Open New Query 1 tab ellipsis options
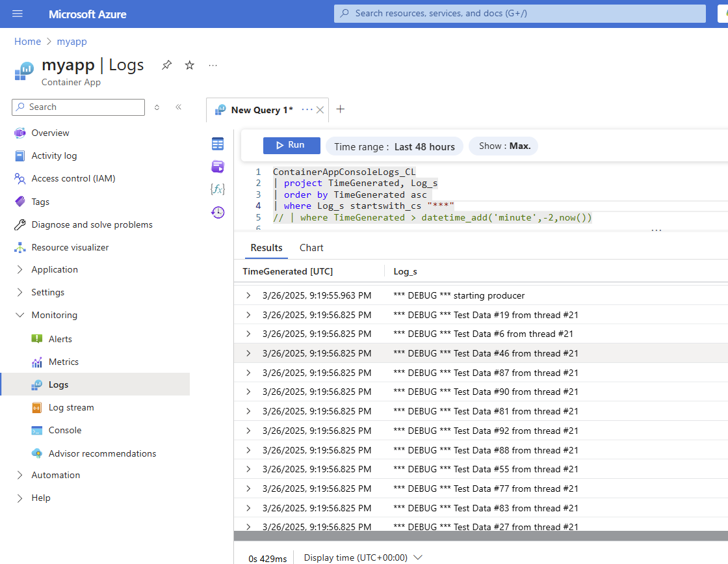 pos(307,110)
